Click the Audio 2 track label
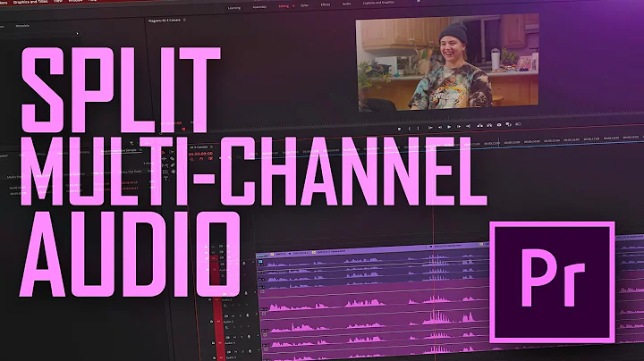The height and width of the screenshot is (361, 644). click(x=226, y=300)
